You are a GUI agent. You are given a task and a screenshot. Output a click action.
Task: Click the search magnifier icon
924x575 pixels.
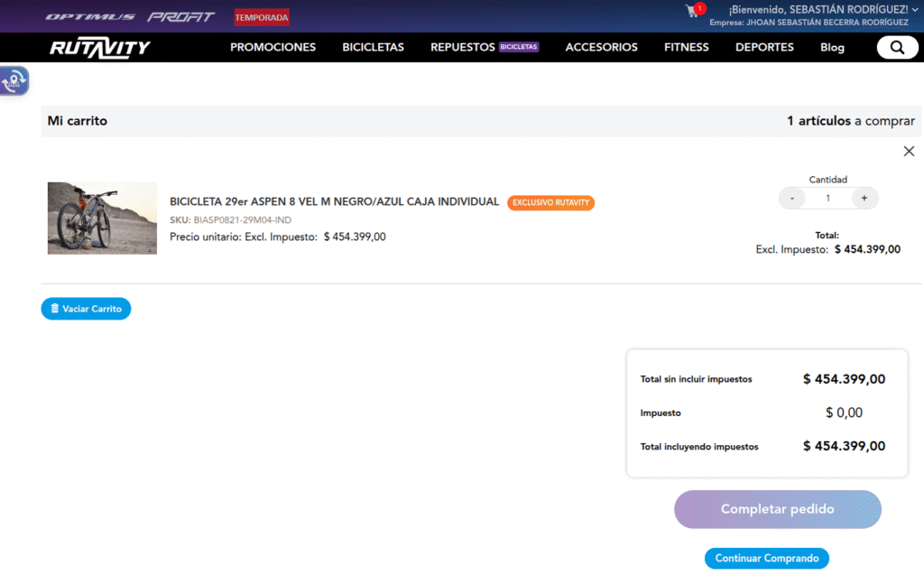(897, 48)
